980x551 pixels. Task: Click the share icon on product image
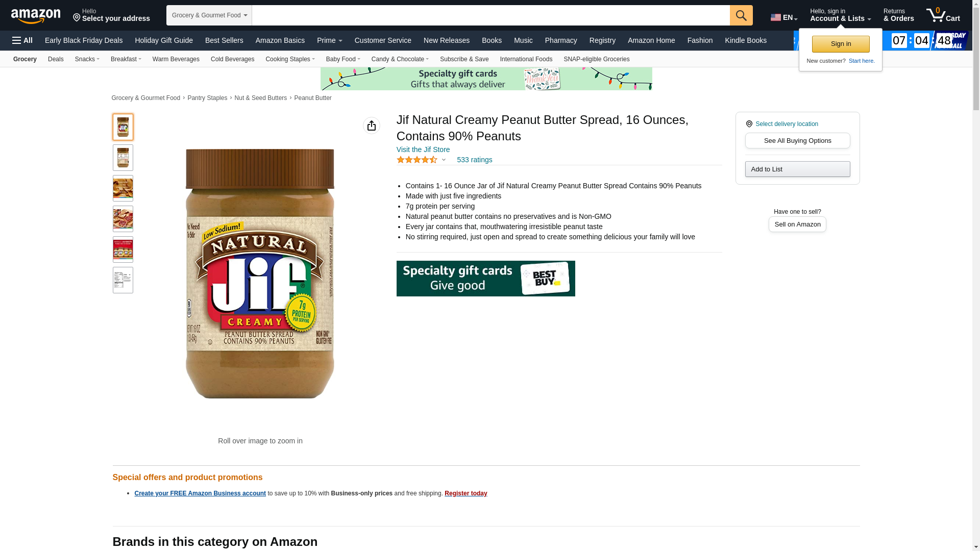(372, 126)
